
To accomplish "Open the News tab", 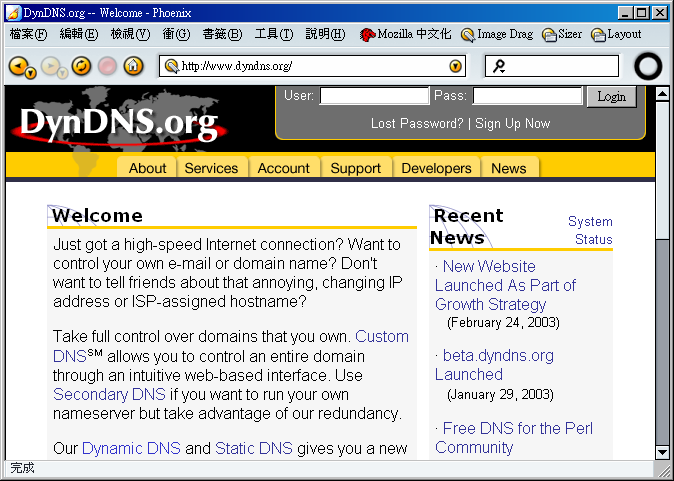I will 509,168.
